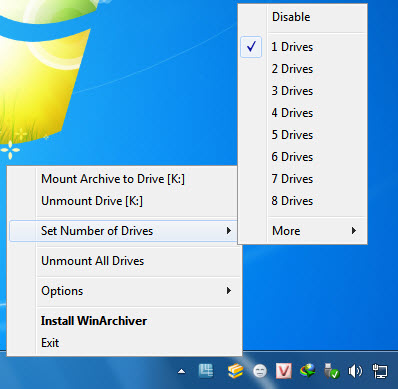
Task: Toggle the checked 1 Drives option
Action: [303, 47]
